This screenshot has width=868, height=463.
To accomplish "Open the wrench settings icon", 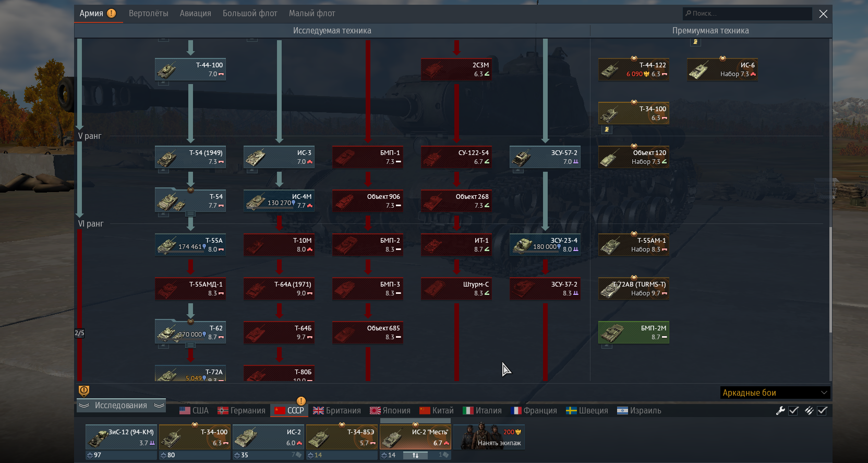I will click(780, 411).
